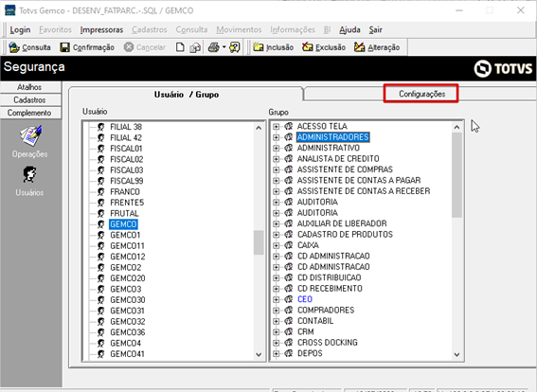Click the Confirmação save icon
537x392 pixels.
64,47
